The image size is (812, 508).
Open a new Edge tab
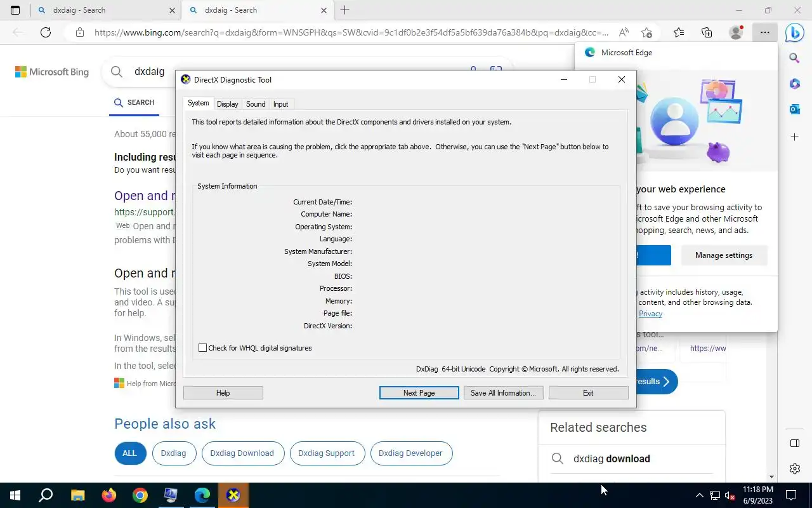point(344,10)
